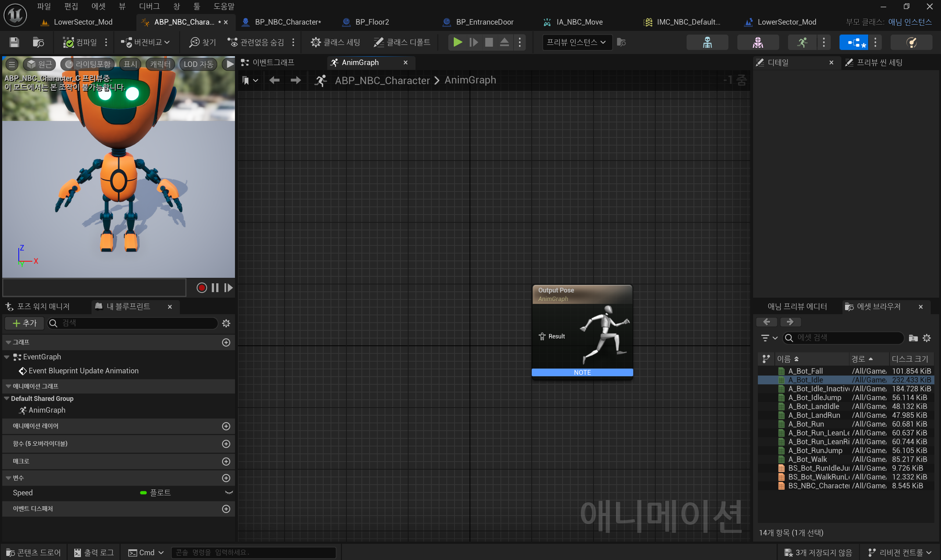
Task: Click the Find (찾기) toolbar icon
Action: click(x=202, y=42)
